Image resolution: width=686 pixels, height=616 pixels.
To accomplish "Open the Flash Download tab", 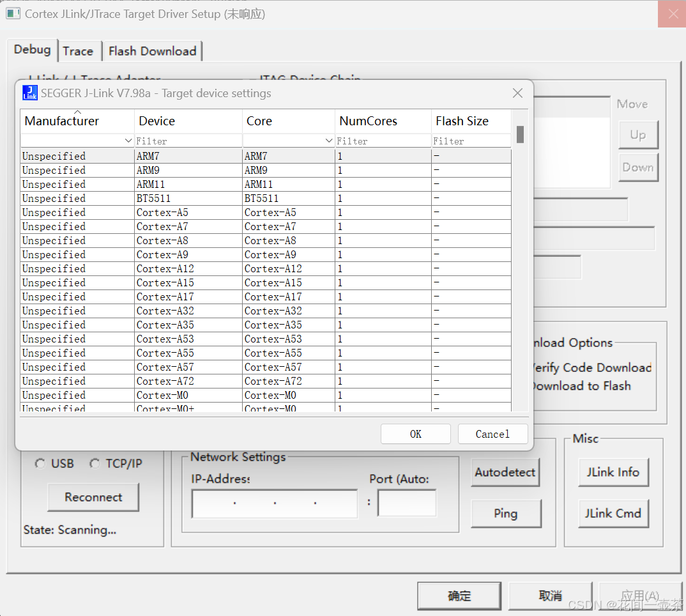I will pyautogui.click(x=152, y=51).
